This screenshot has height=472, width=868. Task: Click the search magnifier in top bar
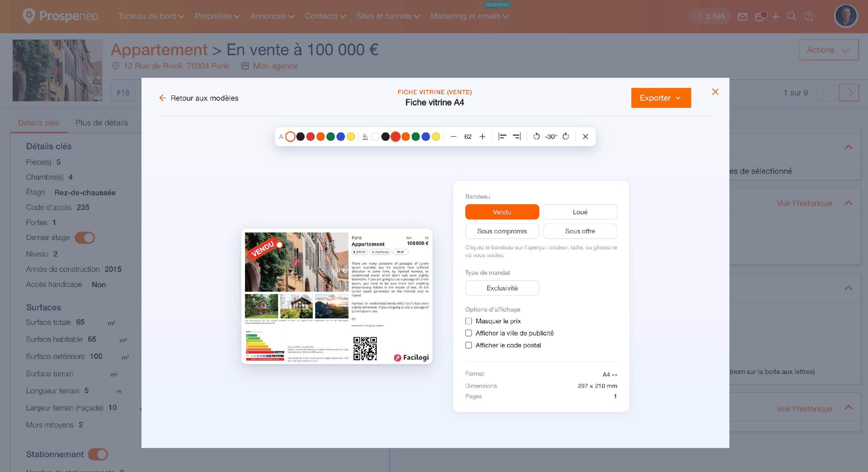(792, 16)
